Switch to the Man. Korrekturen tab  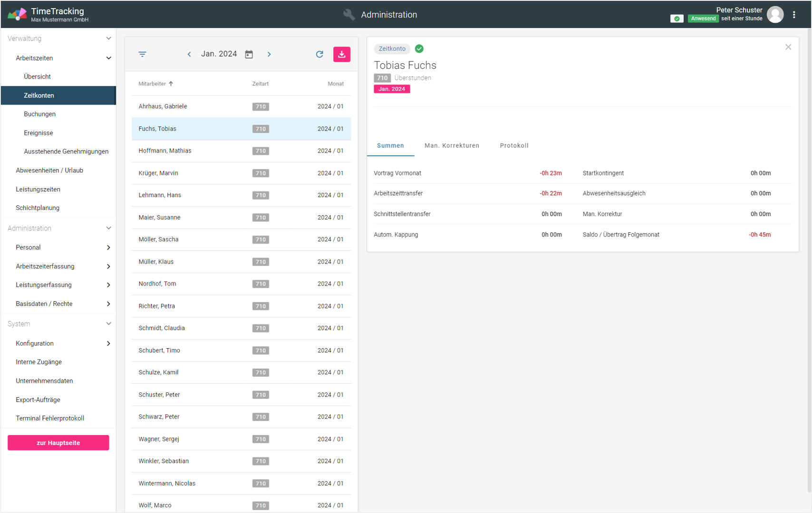coord(451,145)
